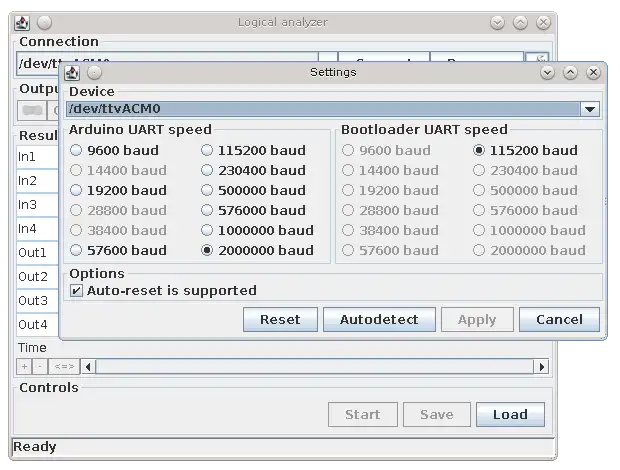The image size is (620, 470).
Task: Close the Logical analyzer window
Action: [543, 23]
